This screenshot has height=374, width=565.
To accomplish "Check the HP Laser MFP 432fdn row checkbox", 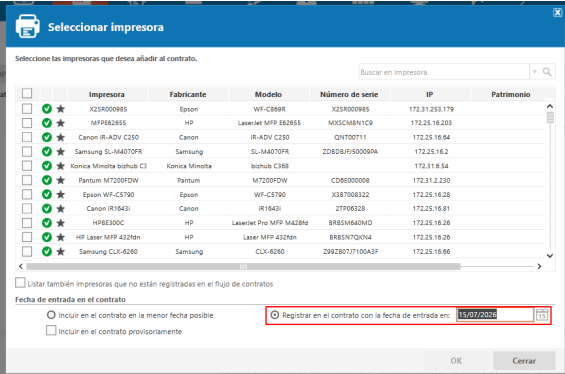I will (x=27, y=237).
